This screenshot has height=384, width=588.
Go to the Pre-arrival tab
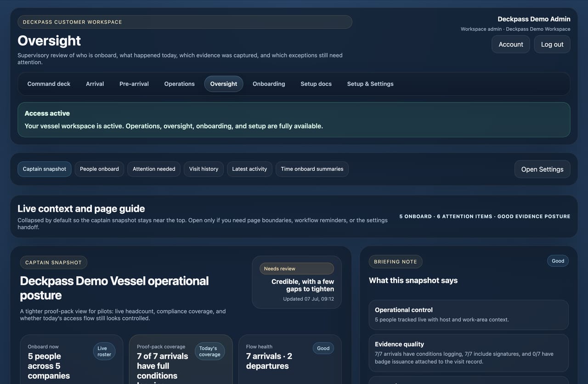click(x=134, y=84)
